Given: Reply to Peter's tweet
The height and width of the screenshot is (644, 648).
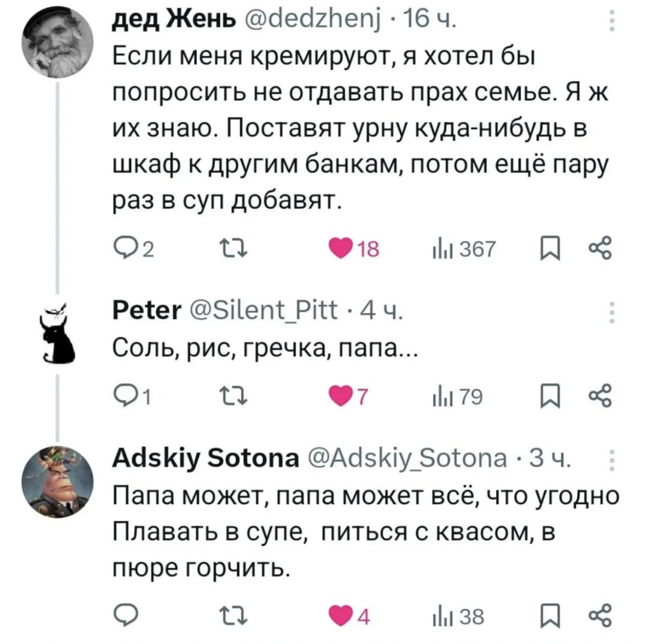Looking at the screenshot, I should tap(122, 397).
